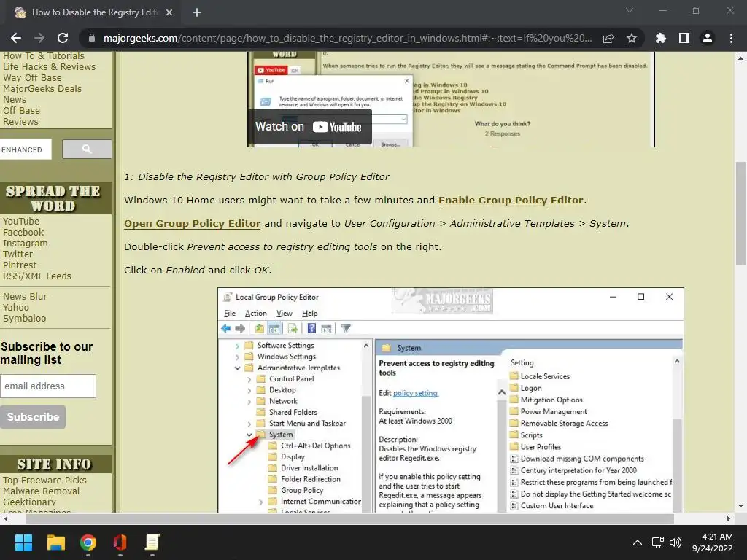This screenshot has height=560, width=747.
Task: Close the 'How to Disable the Registry' tab
Action: [169, 12]
